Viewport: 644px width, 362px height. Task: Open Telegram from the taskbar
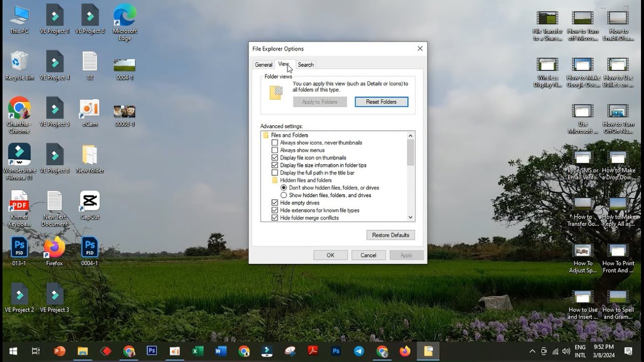359,351
